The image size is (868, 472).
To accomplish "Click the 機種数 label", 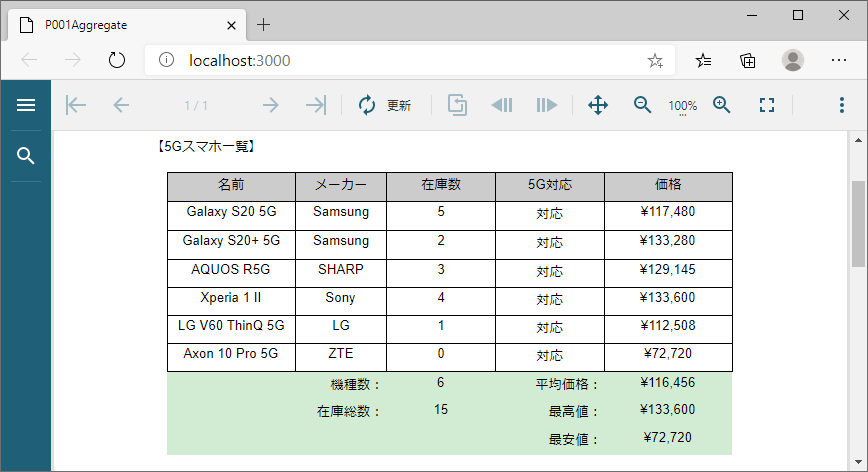I will (x=355, y=384).
